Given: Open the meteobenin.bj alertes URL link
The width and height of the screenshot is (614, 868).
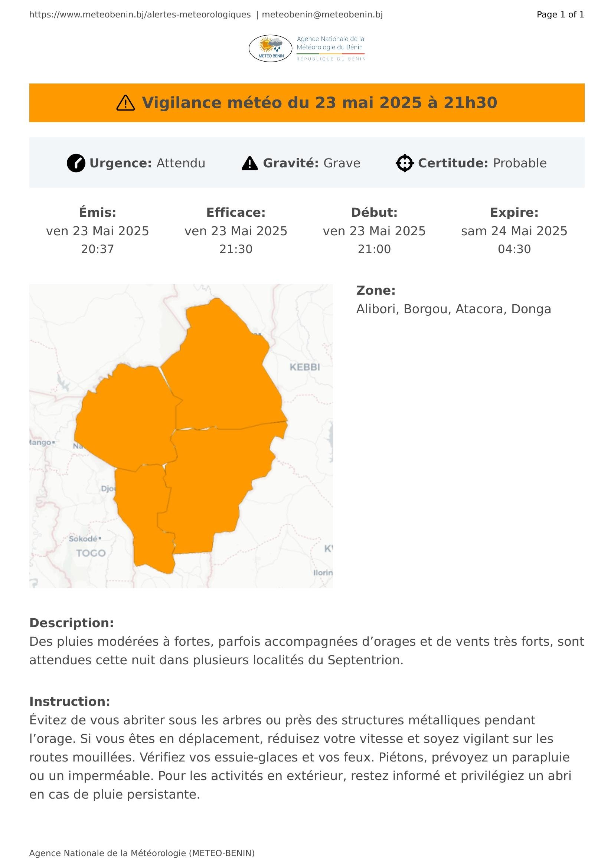Looking at the screenshot, I should tap(140, 15).
